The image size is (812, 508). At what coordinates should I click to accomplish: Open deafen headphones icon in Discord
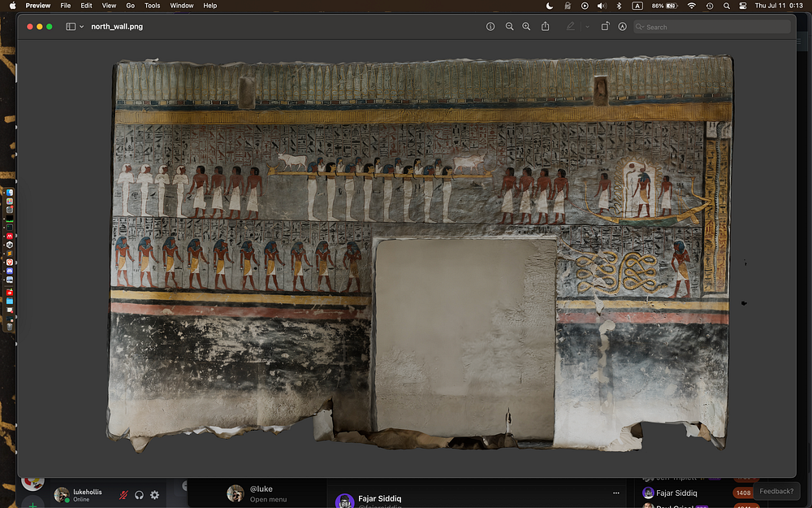(x=139, y=495)
